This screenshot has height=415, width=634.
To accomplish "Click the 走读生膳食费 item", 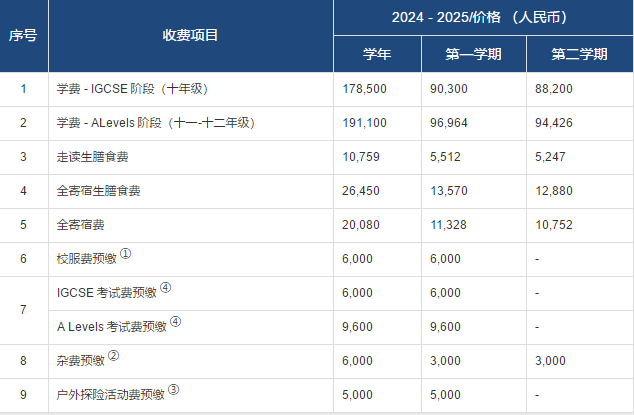I will [93, 157].
